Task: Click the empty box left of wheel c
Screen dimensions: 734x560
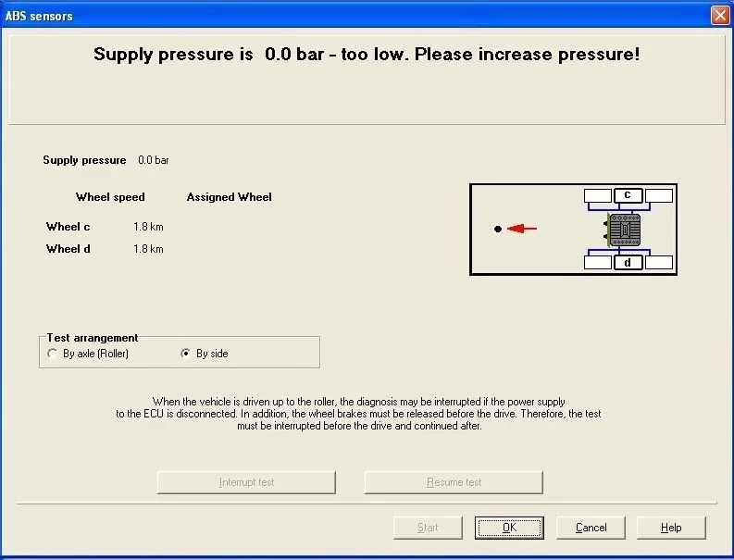Action: (x=598, y=195)
